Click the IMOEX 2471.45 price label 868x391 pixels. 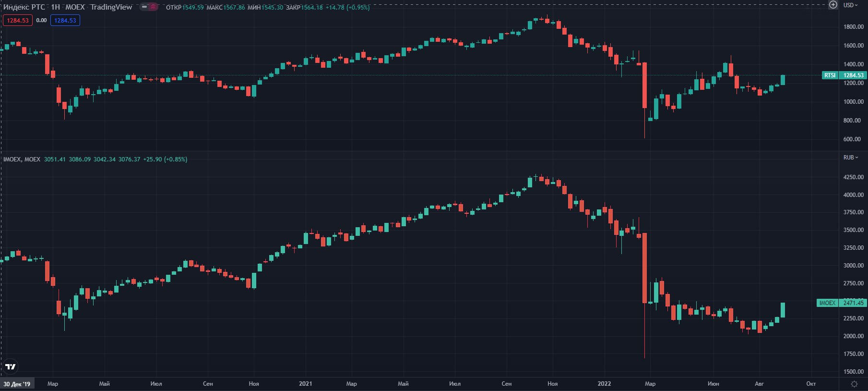tap(842, 303)
